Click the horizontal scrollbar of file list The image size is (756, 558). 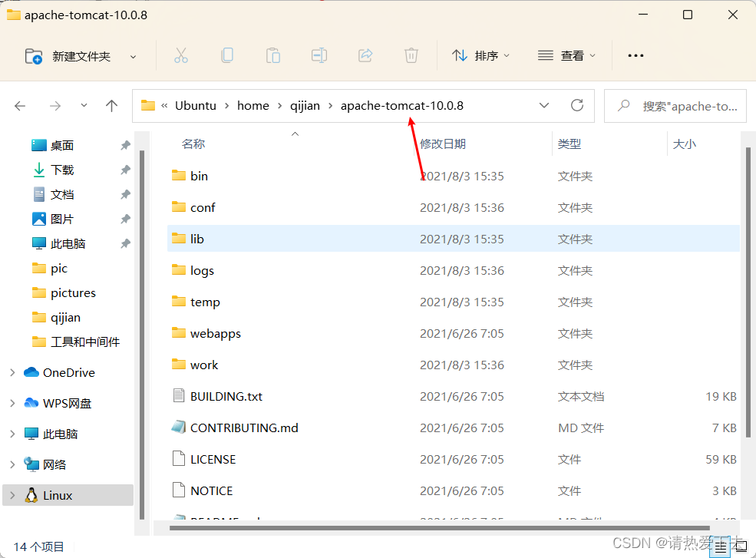pos(439,527)
